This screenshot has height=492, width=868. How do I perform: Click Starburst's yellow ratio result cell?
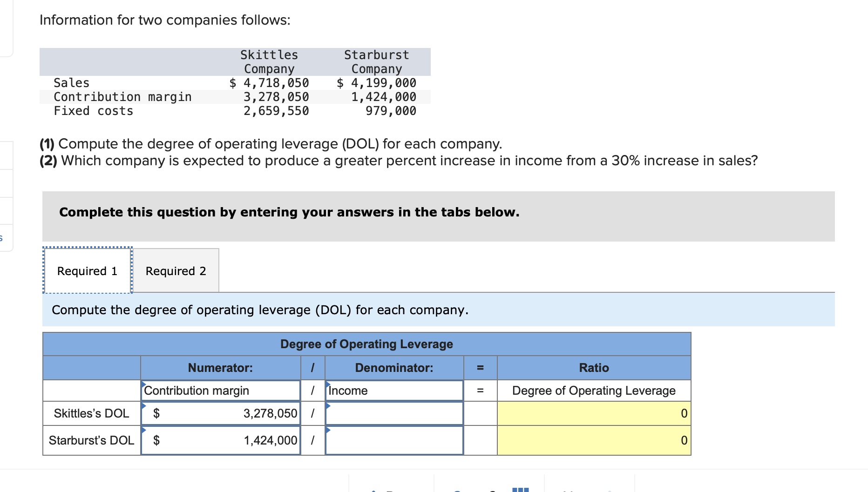tap(594, 440)
